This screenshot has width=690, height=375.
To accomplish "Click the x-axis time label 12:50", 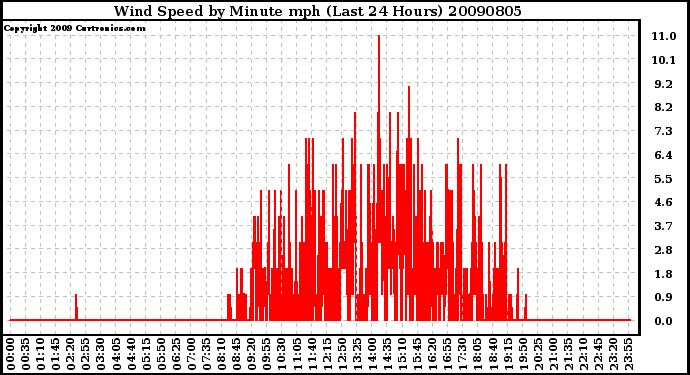I will coord(341,354).
